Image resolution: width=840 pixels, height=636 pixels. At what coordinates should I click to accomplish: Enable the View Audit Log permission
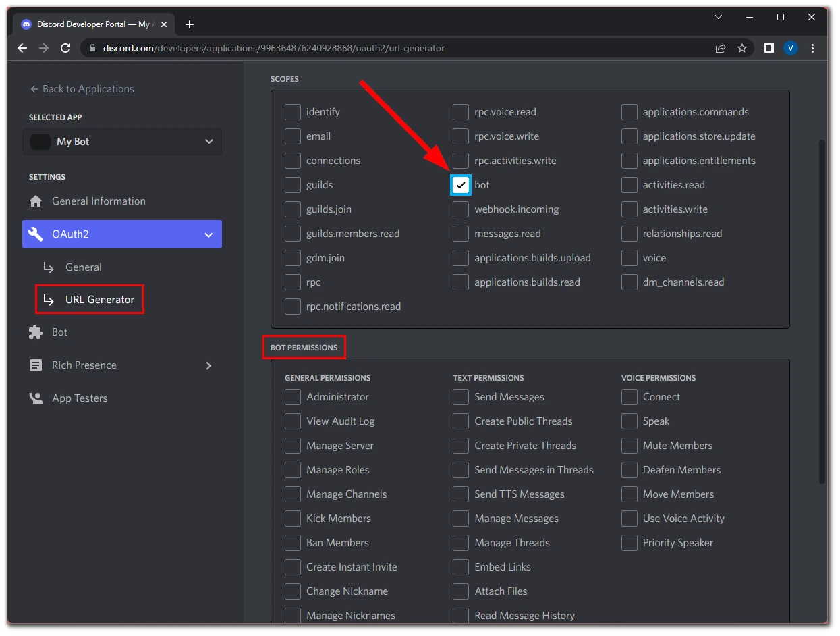point(293,421)
